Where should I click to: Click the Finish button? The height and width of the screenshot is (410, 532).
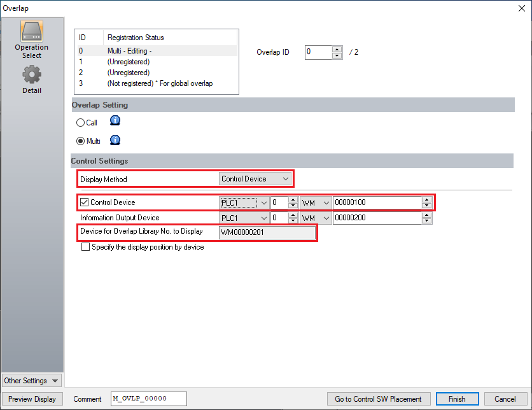click(457, 399)
